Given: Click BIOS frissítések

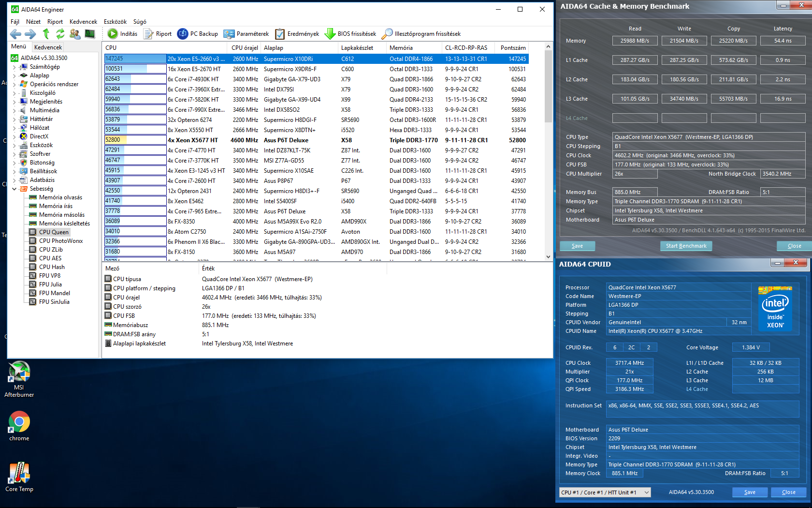Looking at the screenshot, I should coord(350,34).
